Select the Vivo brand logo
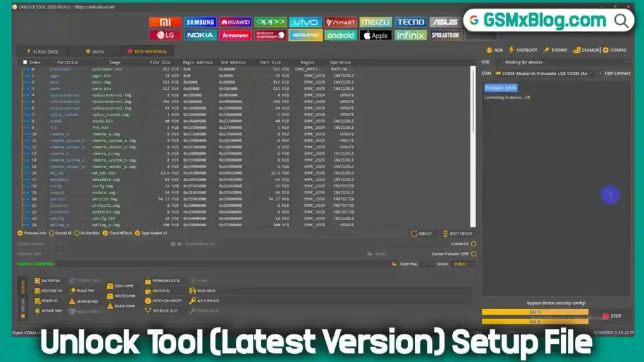Viewport: 644px width, 362px height. pos(305,22)
